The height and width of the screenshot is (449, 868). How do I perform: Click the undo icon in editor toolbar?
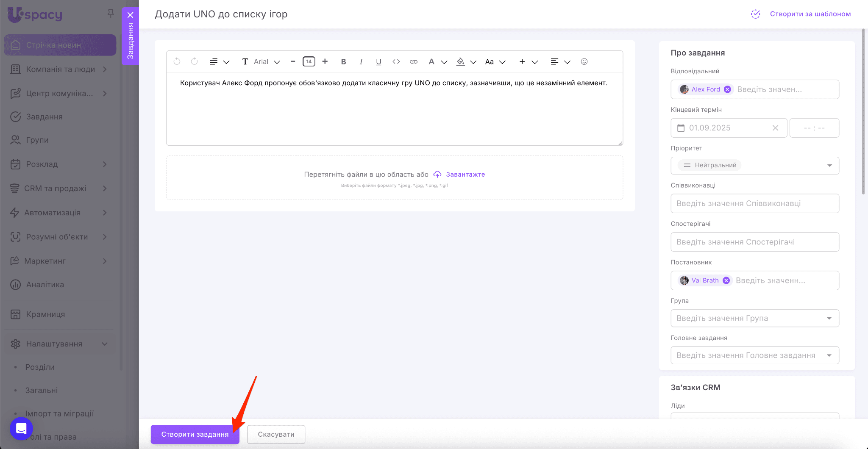tap(177, 61)
